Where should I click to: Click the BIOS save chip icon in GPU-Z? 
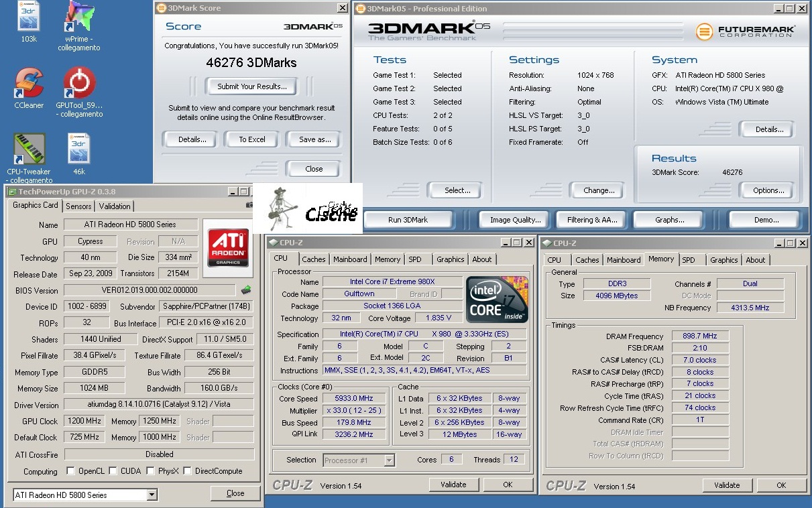[x=247, y=290]
